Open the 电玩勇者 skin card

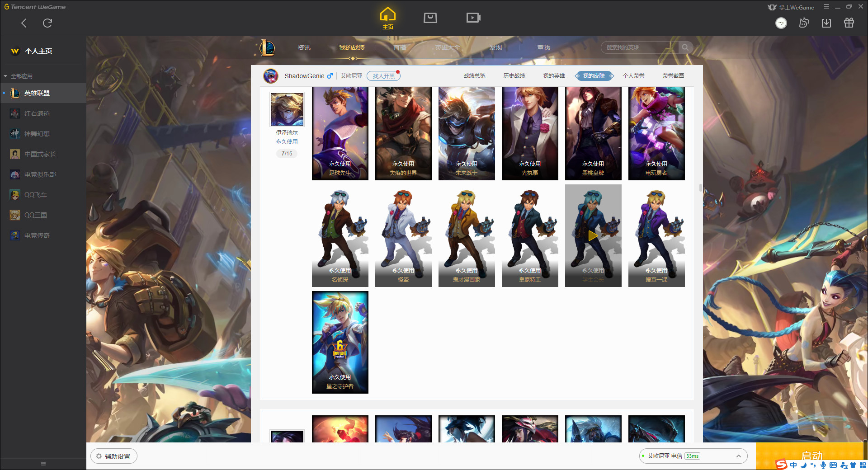point(656,134)
